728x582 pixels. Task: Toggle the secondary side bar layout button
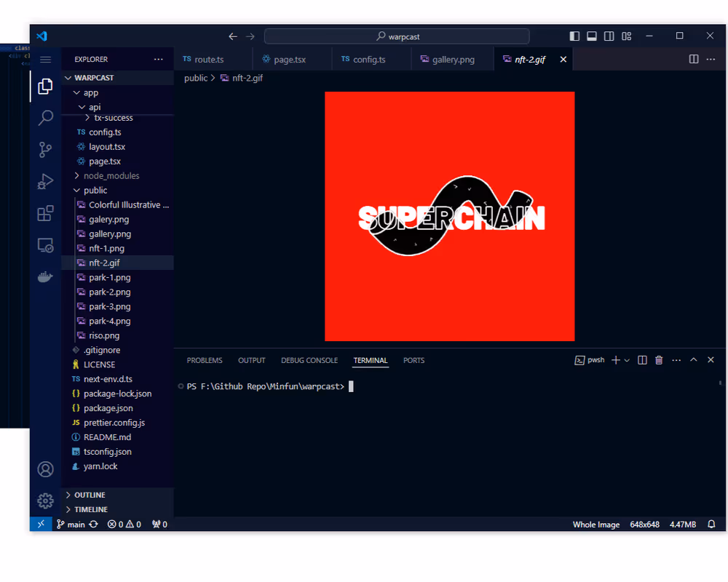point(609,36)
